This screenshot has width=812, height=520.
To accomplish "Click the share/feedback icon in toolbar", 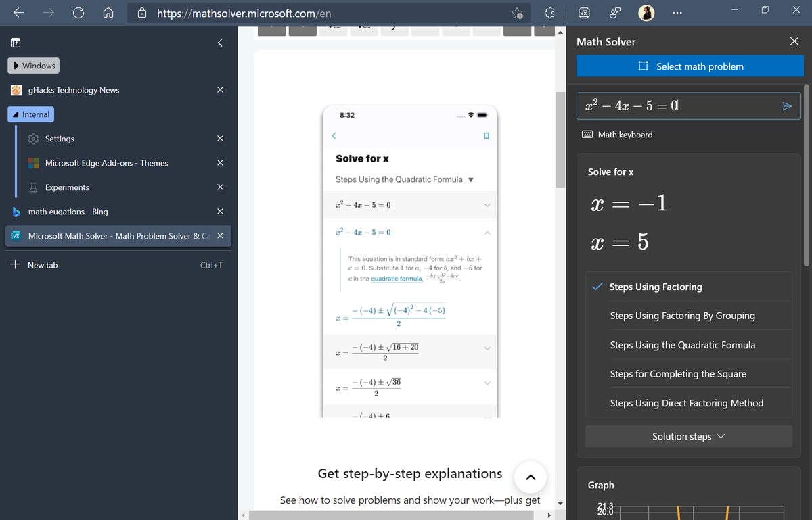I will (x=616, y=14).
